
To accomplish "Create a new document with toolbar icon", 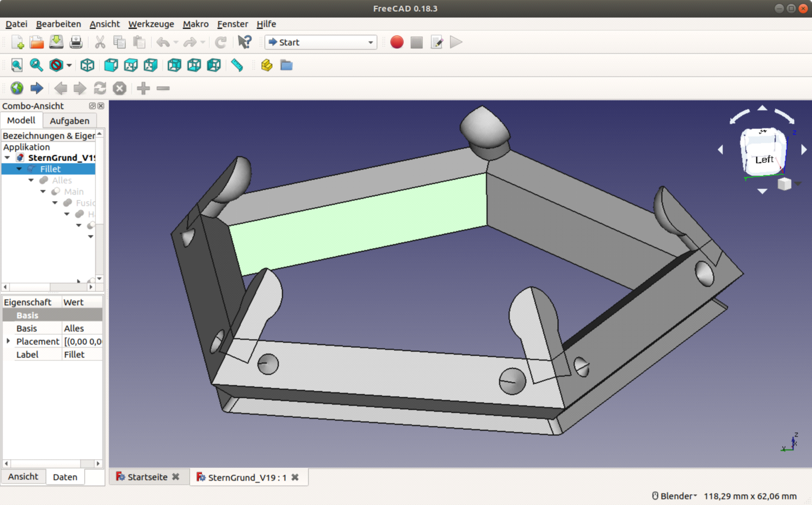I will click(x=17, y=42).
